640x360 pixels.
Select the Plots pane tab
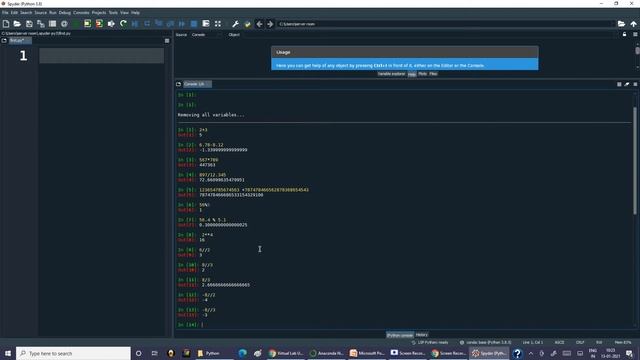pyautogui.click(x=422, y=74)
